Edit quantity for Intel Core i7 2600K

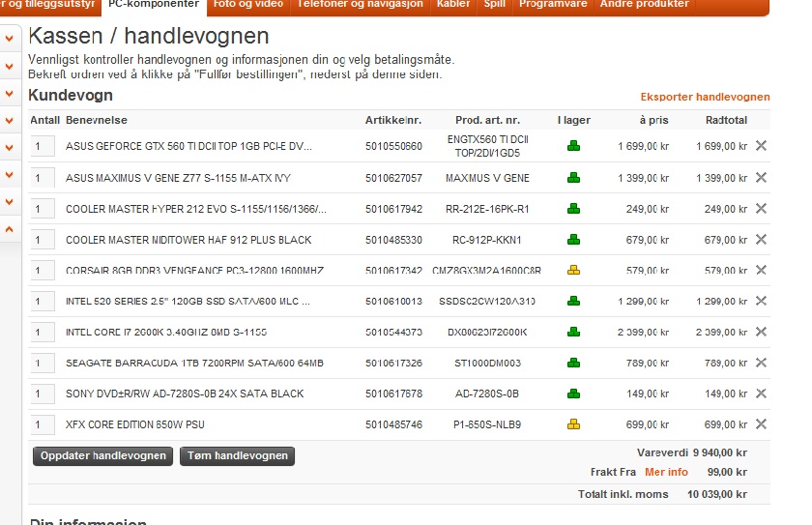[43, 332]
